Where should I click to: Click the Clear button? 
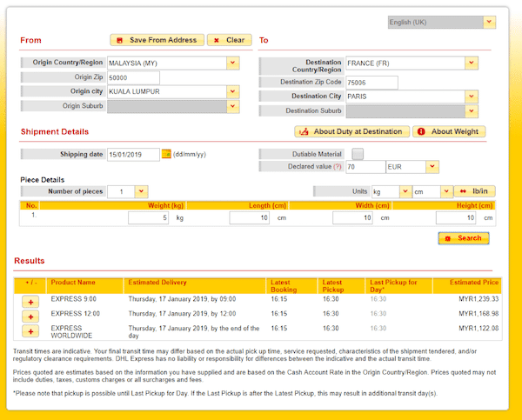pos(230,40)
